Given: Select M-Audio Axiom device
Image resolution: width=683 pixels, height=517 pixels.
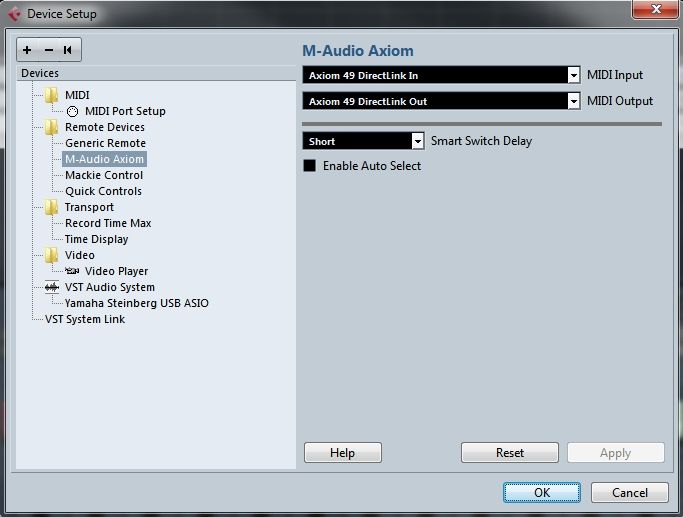Looking at the screenshot, I should click(105, 159).
